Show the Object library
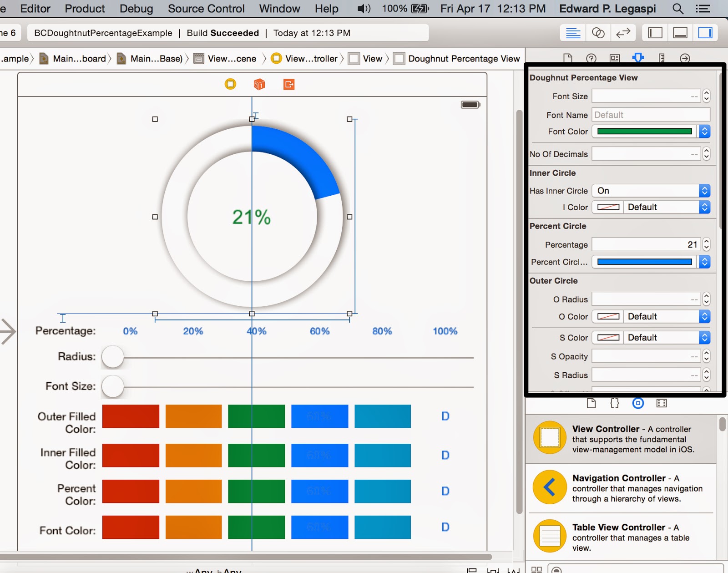728x573 pixels. tap(638, 403)
